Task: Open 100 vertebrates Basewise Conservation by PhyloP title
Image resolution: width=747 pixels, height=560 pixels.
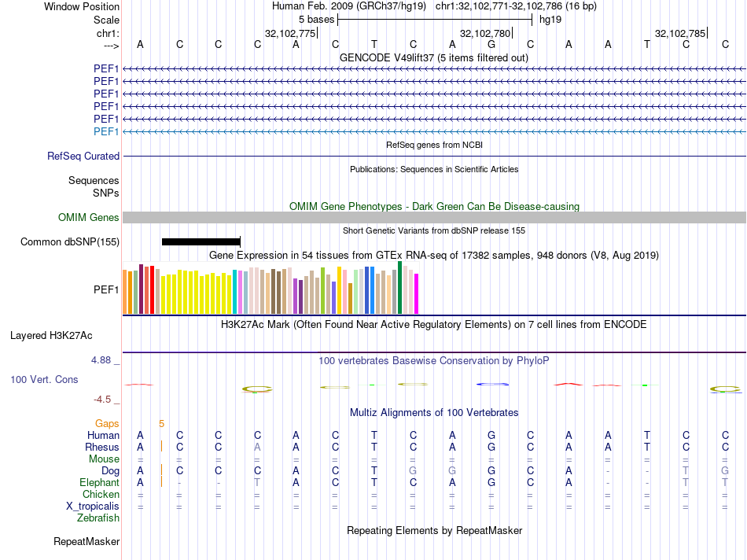Action: pos(433,361)
